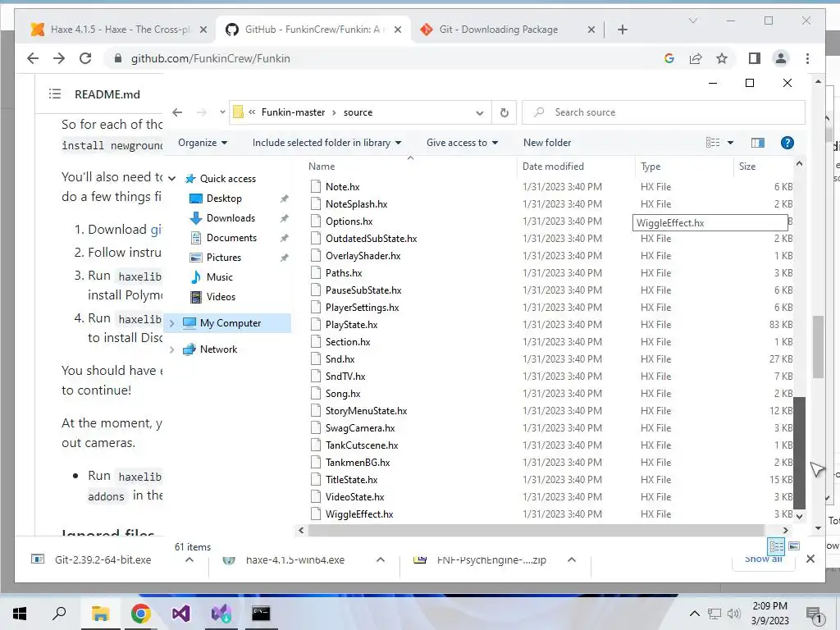This screenshot has width=840, height=630.
Task: Click the volume speaker tray icon
Action: point(734,614)
